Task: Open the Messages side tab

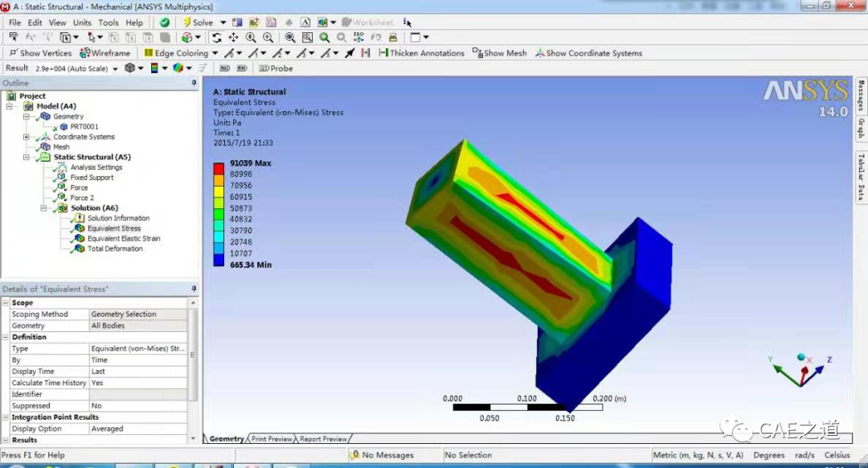Action: [x=862, y=95]
